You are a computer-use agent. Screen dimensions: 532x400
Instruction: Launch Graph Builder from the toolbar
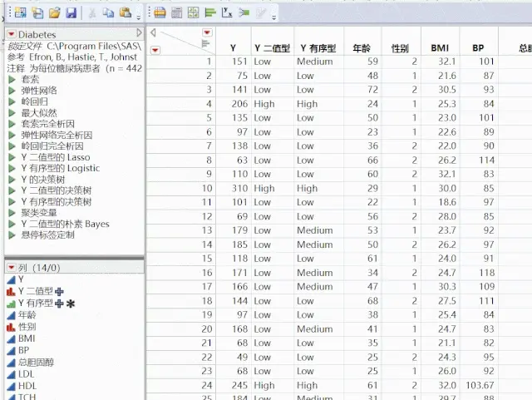[194, 13]
